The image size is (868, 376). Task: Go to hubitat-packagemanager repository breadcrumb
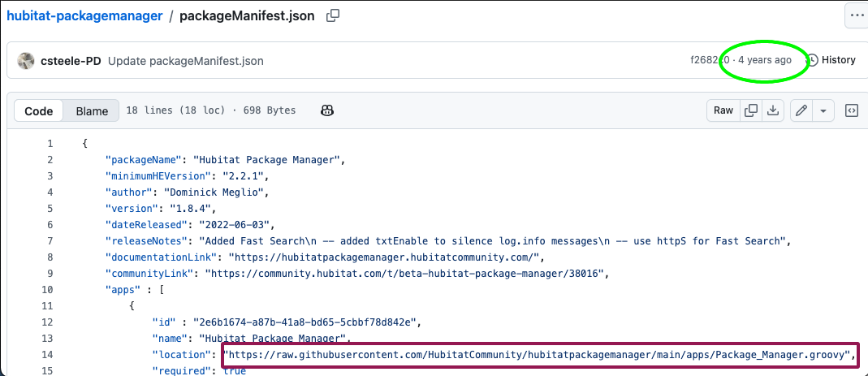pos(84,15)
